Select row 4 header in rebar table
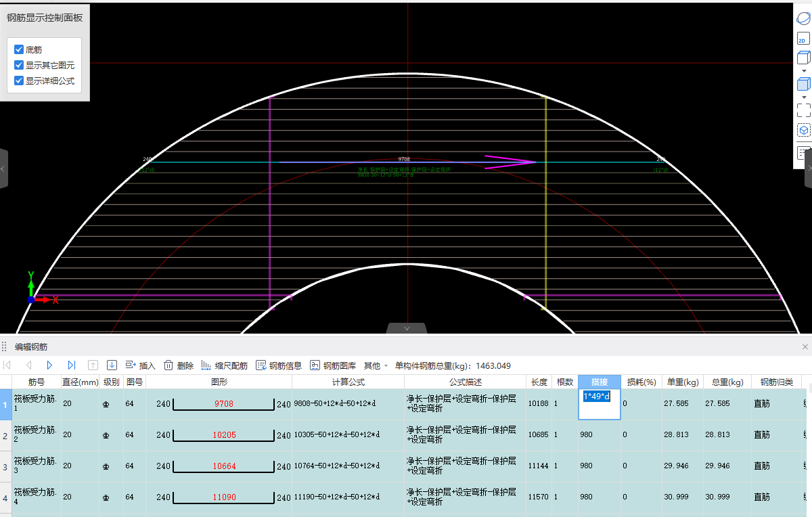812x517 pixels. [x=5, y=497]
